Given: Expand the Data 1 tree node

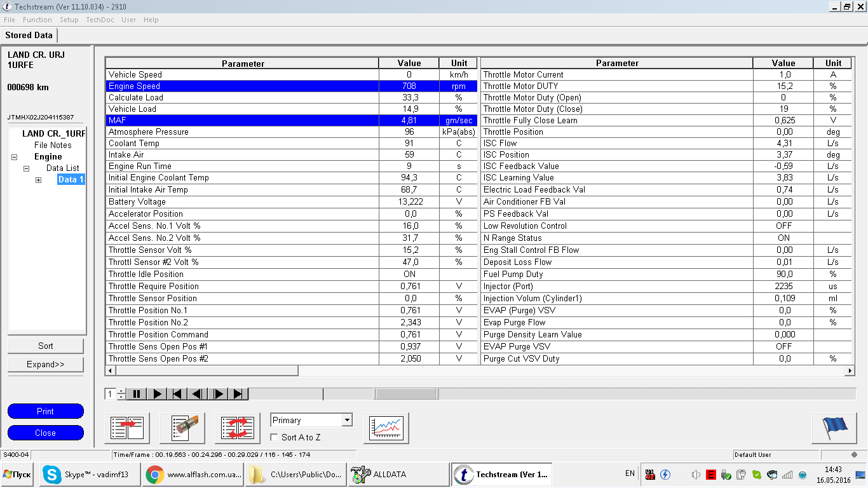Looking at the screenshot, I should coord(38,180).
